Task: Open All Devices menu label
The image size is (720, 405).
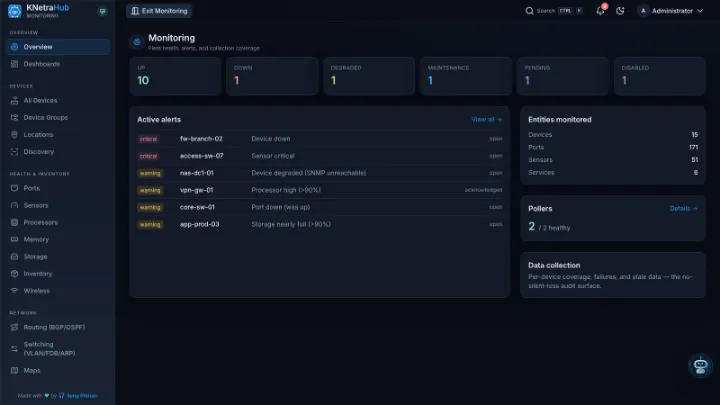Action: [40, 100]
